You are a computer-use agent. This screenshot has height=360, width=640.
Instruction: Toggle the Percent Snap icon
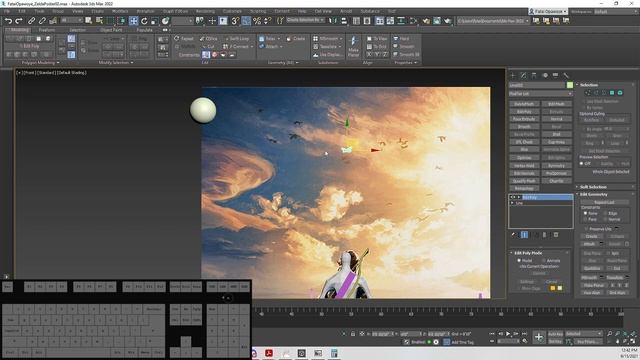(x=257, y=21)
